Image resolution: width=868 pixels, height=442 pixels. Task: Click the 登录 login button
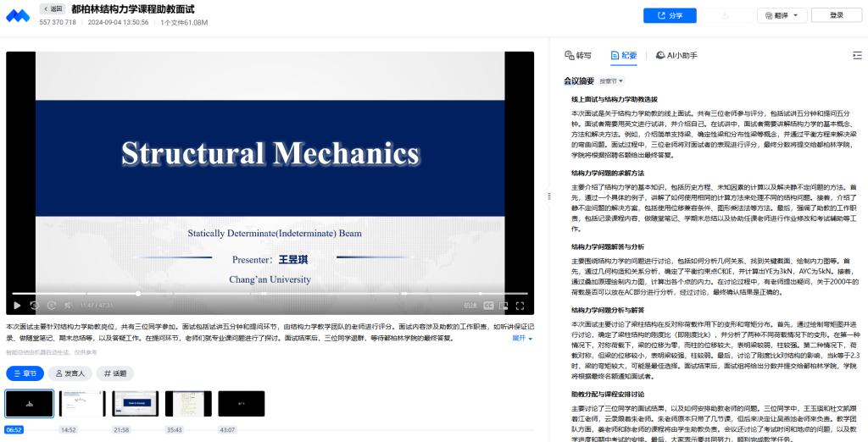coord(836,15)
